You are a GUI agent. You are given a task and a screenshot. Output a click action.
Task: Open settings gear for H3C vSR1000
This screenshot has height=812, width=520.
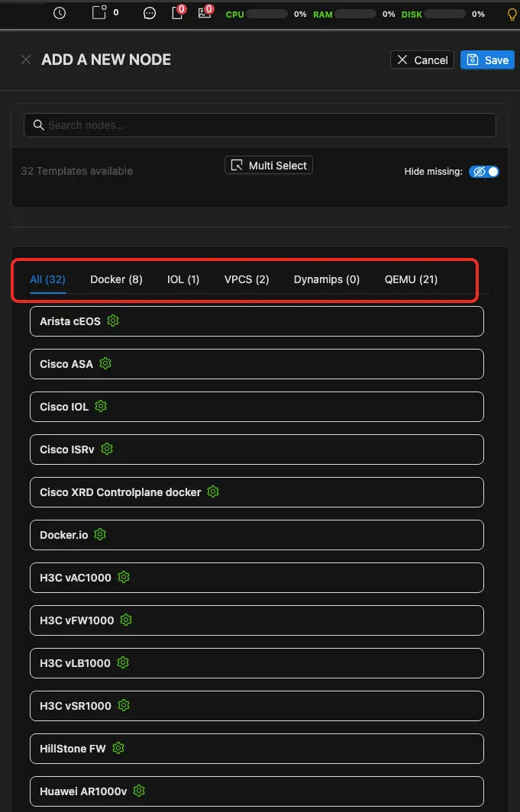click(x=123, y=705)
